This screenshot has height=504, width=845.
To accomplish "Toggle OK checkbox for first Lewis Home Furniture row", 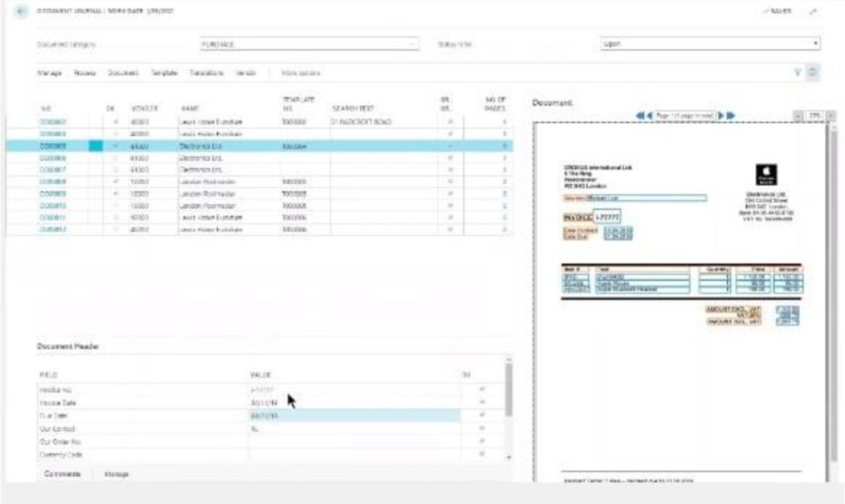I will 116,122.
